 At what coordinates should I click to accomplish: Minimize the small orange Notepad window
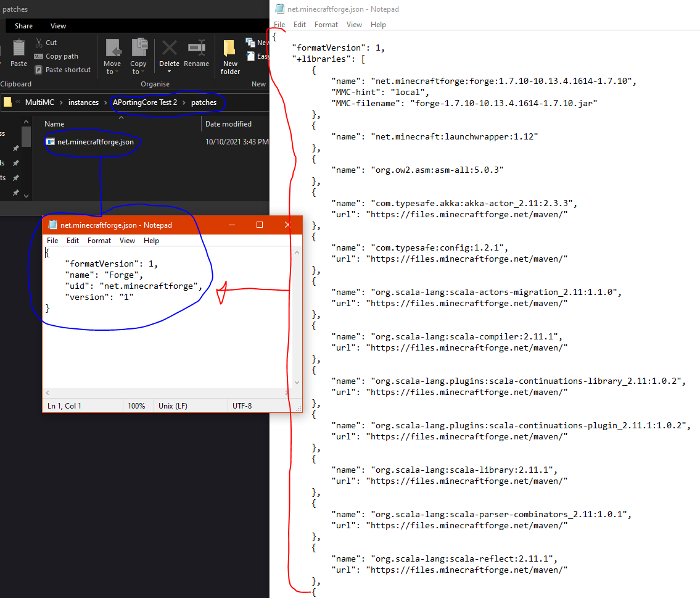click(x=232, y=225)
